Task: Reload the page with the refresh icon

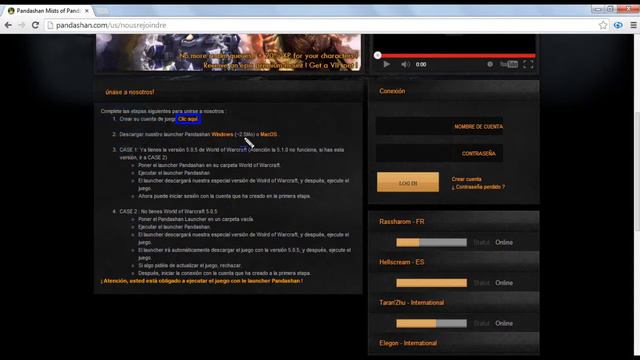Action: 36,25
